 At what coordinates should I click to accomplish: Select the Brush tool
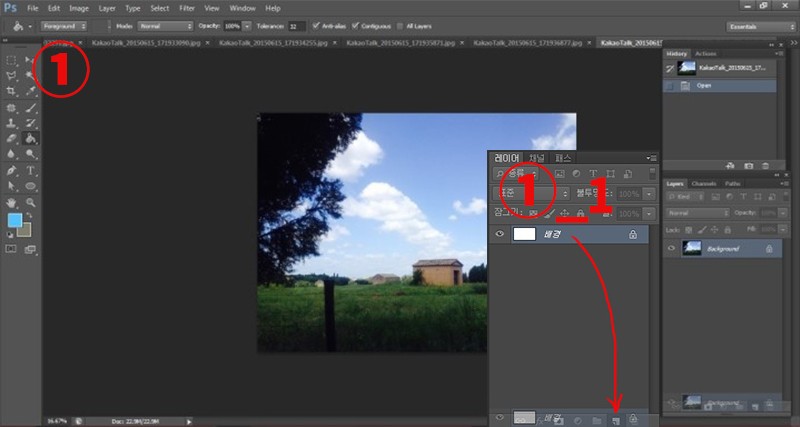31,108
